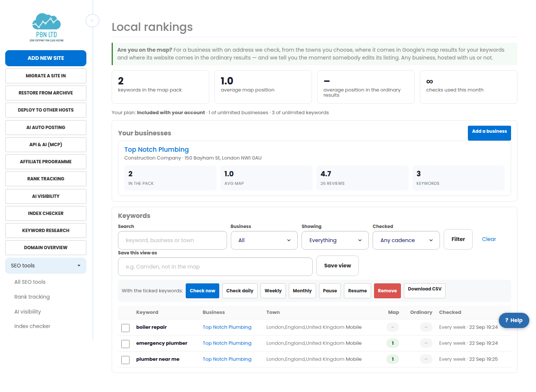Viewport: 536px width, 392px height.
Task: Click Add a business button
Action: (489, 133)
